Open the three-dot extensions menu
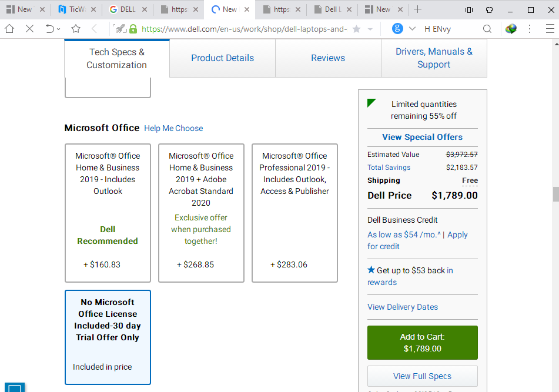559x392 pixels. coord(530,29)
